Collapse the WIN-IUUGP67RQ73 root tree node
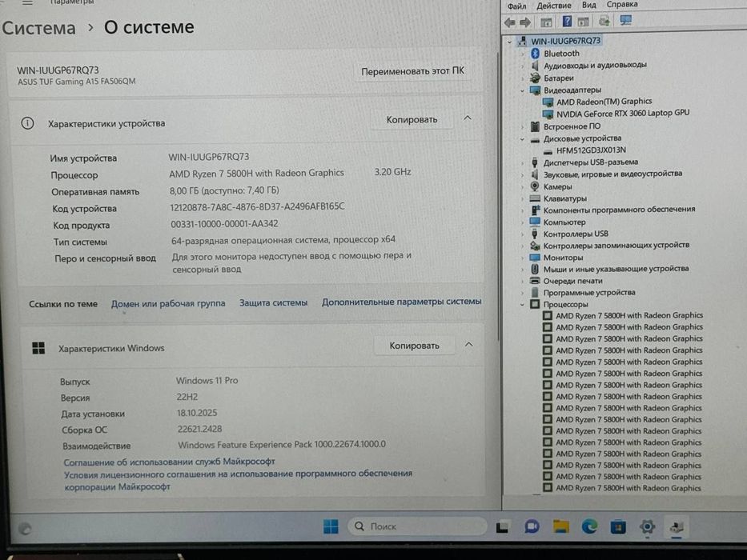The height and width of the screenshot is (560, 747). tap(510, 42)
